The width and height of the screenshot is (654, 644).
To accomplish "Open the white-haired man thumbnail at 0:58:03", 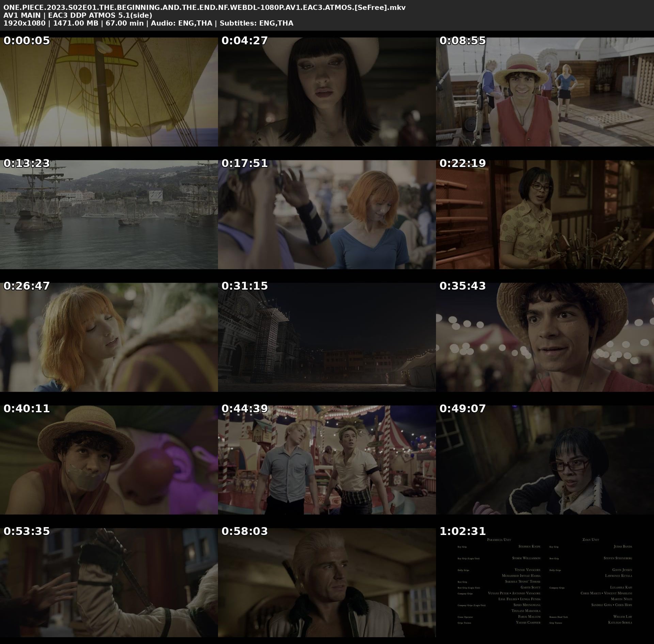I will 327,583.
